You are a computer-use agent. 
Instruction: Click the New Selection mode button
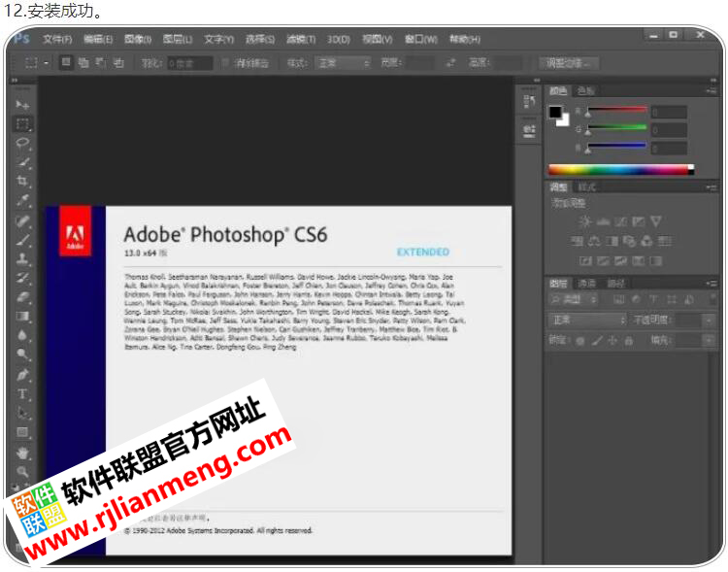[66, 63]
